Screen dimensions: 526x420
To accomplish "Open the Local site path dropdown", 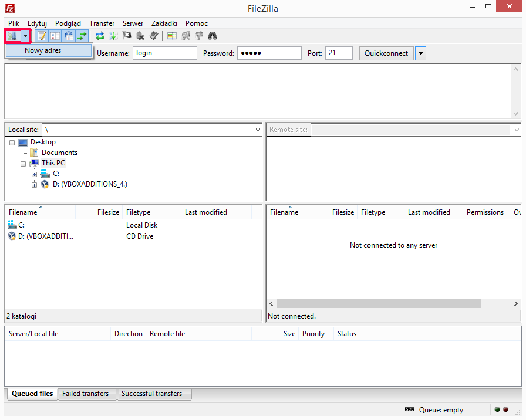I will (x=258, y=130).
